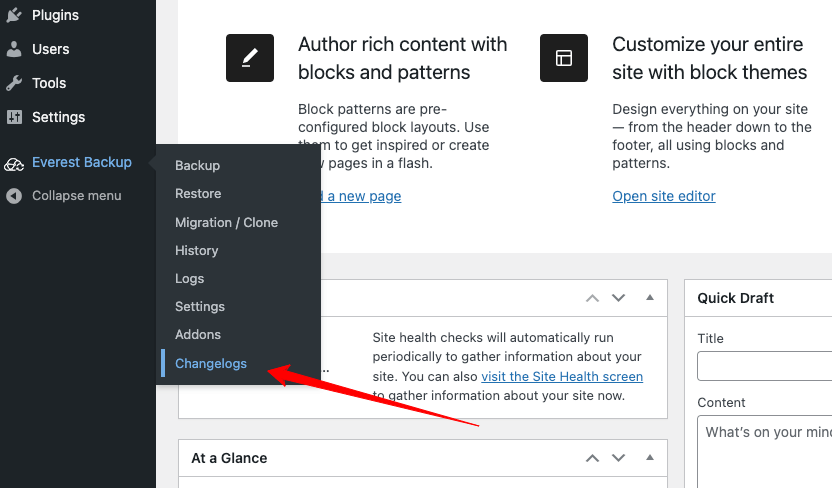Click the layout icon beside Customize heading
This screenshot has height=488, width=832.
[564, 58]
